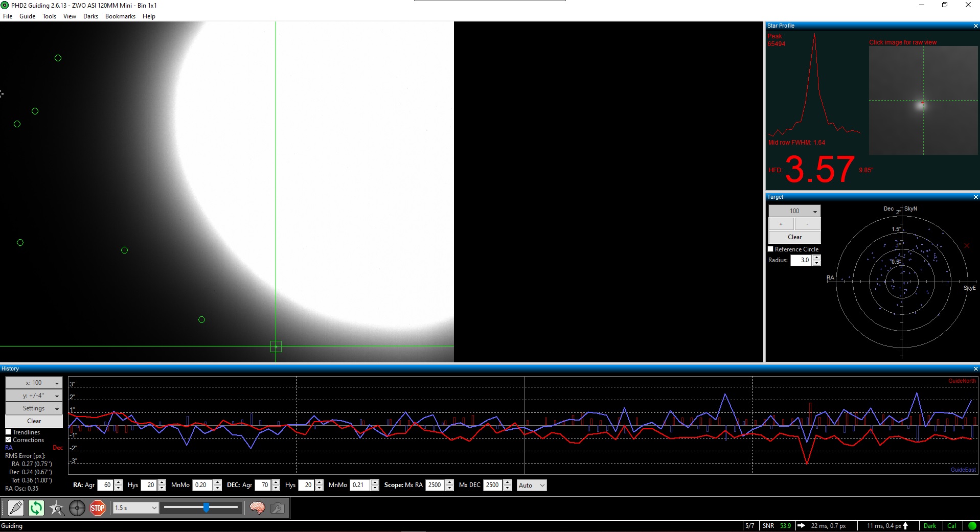980x532 pixels.
Task: Open the Auto Dec guide mode dropdown
Action: click(x=532, y=485)
